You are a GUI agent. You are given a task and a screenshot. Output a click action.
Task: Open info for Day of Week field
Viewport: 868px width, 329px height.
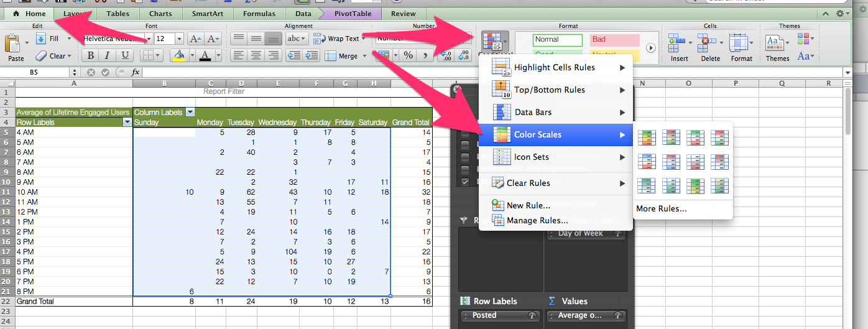coord(618,234)
